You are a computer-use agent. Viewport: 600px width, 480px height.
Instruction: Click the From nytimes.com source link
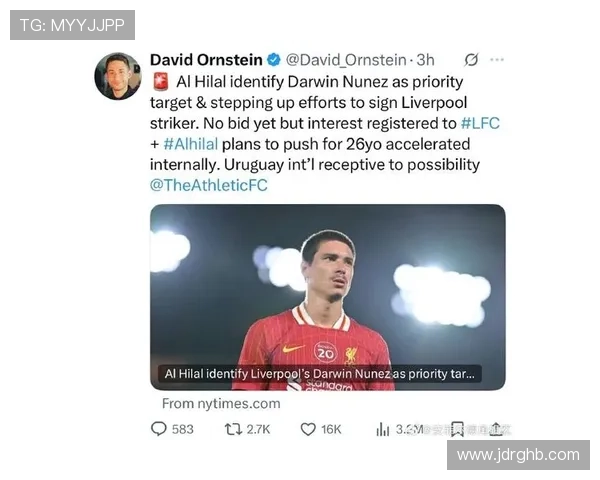[221, 403]
